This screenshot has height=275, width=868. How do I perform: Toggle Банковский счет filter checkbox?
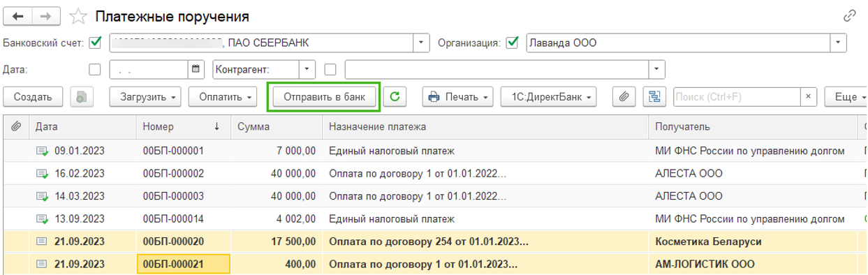96,43
